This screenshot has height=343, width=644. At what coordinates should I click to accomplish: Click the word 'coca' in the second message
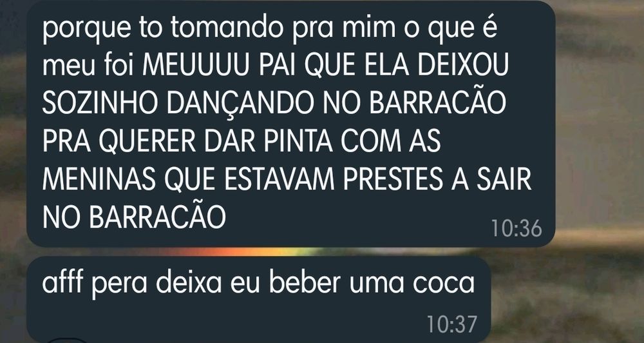[443, 283]
